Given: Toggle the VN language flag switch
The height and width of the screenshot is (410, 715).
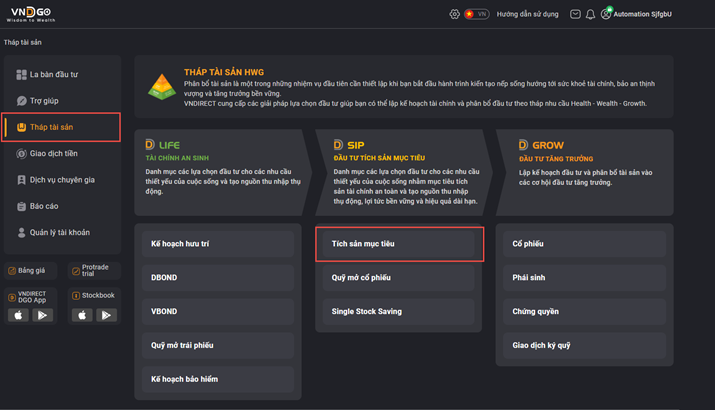Looking at the screenshot, I should click(477, 14).
